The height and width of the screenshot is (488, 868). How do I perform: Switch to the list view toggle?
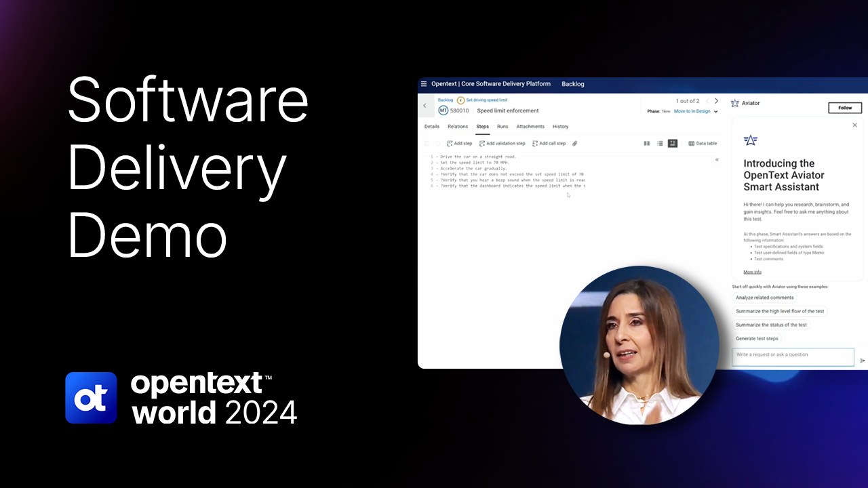coord(660,144)
